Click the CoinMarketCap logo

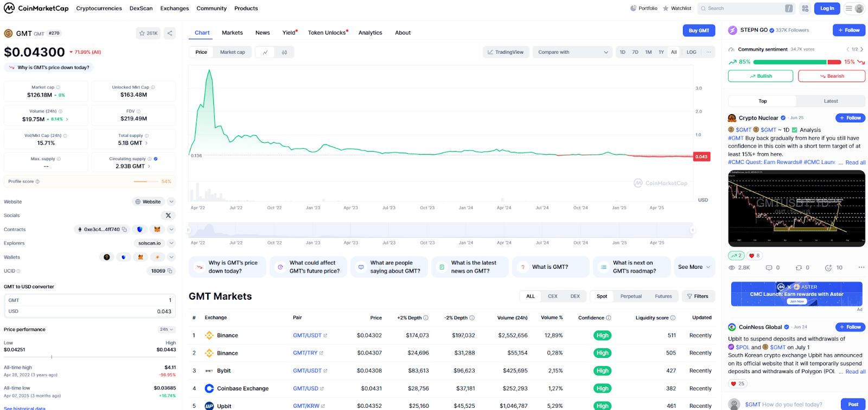point(36,8)
